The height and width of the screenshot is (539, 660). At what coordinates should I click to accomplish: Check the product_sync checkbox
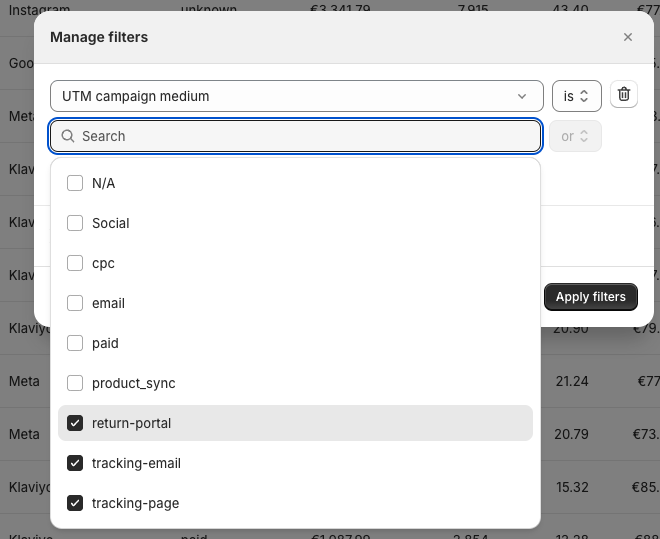tap(75, 383)
